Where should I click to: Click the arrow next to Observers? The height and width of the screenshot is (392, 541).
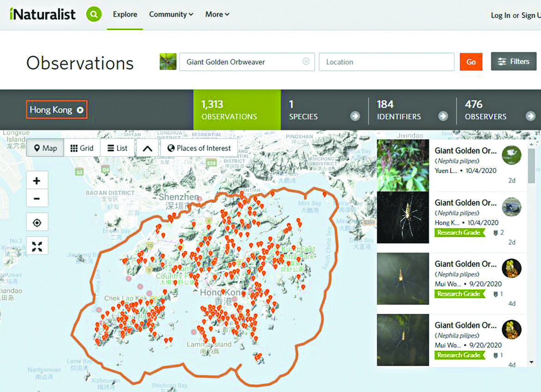point(530,116)
